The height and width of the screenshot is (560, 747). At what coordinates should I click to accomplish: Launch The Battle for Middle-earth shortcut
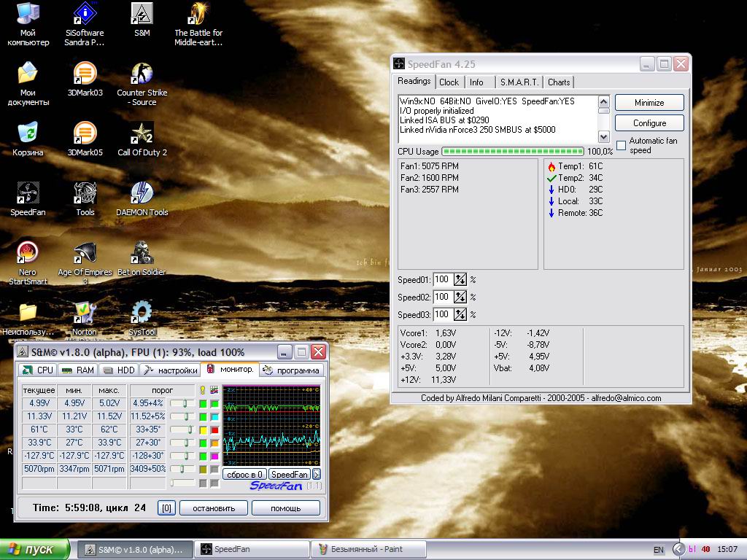pos(198,24)
